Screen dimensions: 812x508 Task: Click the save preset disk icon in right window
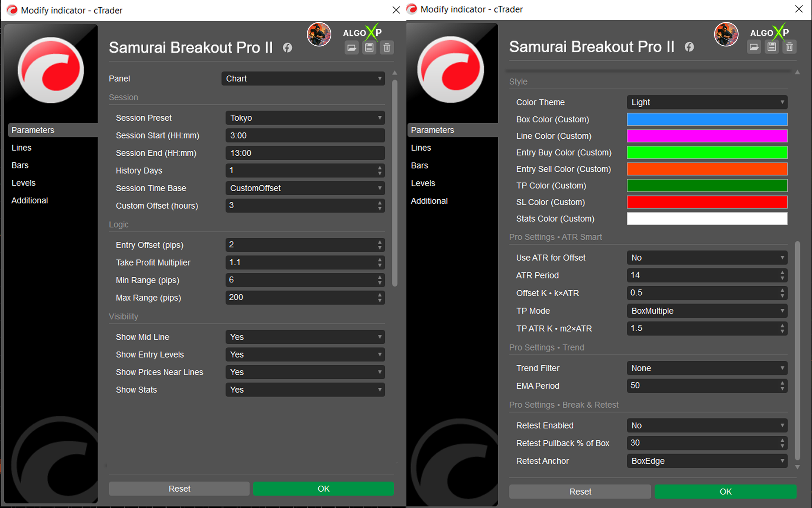(772, 47)
